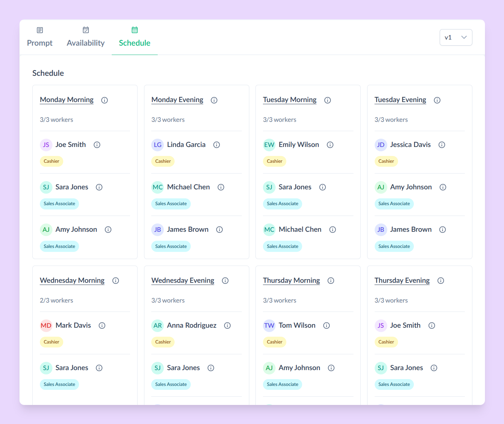Screen dimensions: 504x424
Task: Click '2/3 workers' in Wednesday Morning card
Action: [56, 300]
